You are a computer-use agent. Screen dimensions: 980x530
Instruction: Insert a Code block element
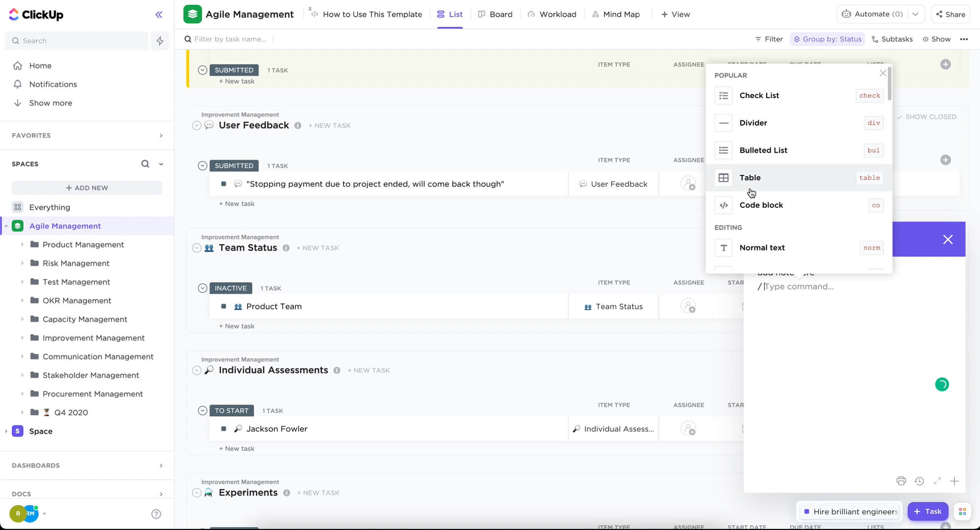[761, 205]
